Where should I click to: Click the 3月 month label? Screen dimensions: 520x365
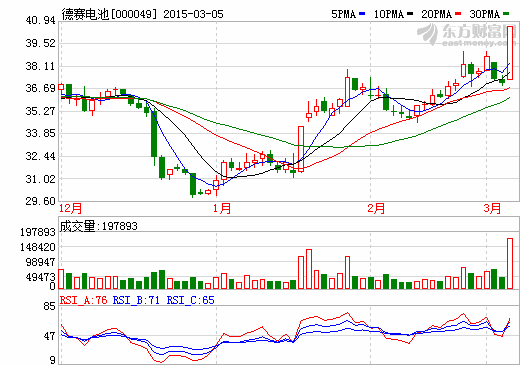click(x=492, y=208)
